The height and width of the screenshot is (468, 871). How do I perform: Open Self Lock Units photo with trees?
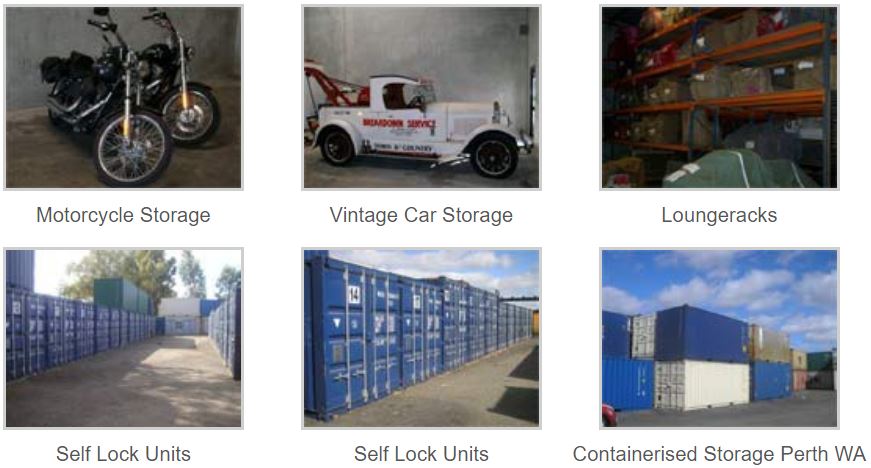click(123, 339)
